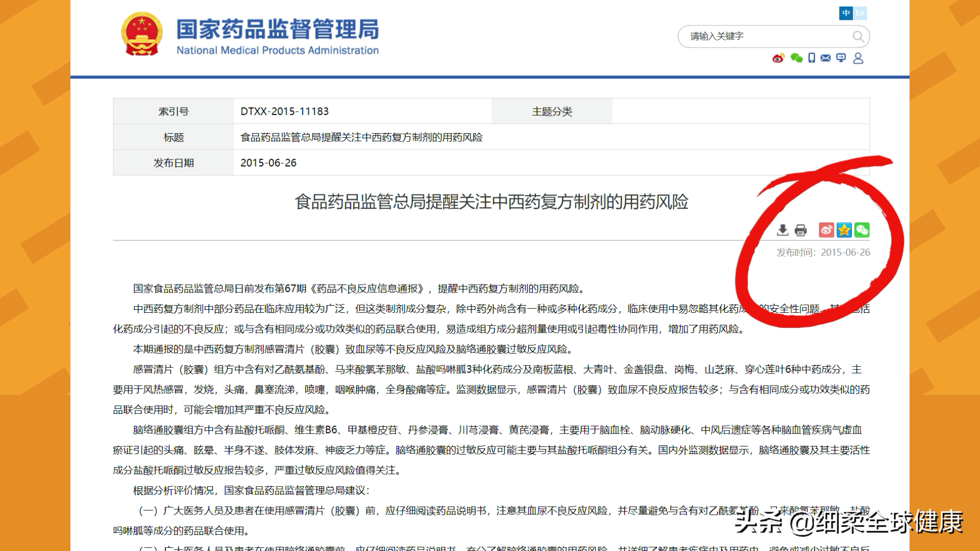Click National Medical Products Administration text
This screenshot has height=551, width=980.
278,51
